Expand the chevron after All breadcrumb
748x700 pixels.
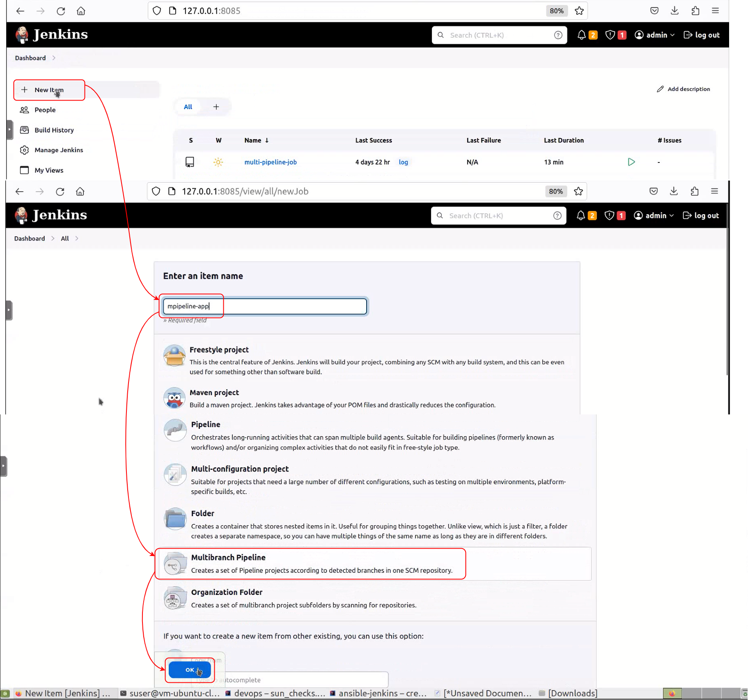coord(77,239)
